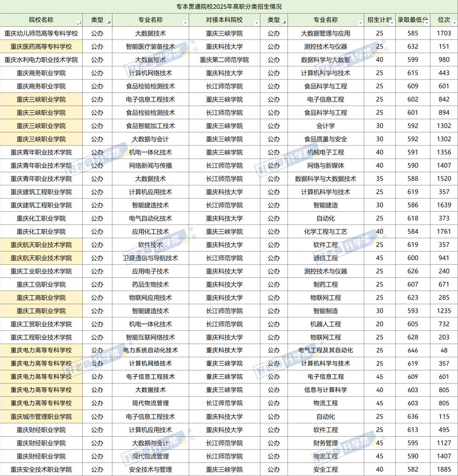Open the 对接本科院校 column filter dropdown
Screen dimensions: 458x476
coord(257,23)
